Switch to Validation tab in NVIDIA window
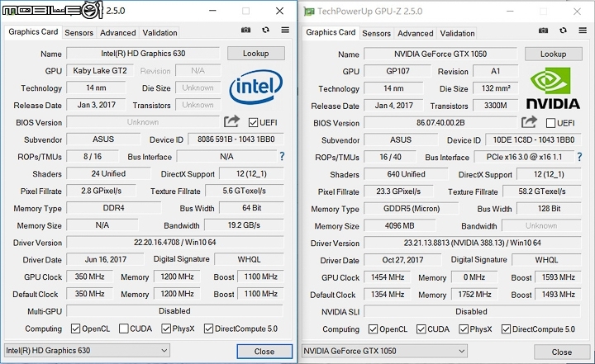The width and height of the screenshot is (595, 364). click(457, 34)
